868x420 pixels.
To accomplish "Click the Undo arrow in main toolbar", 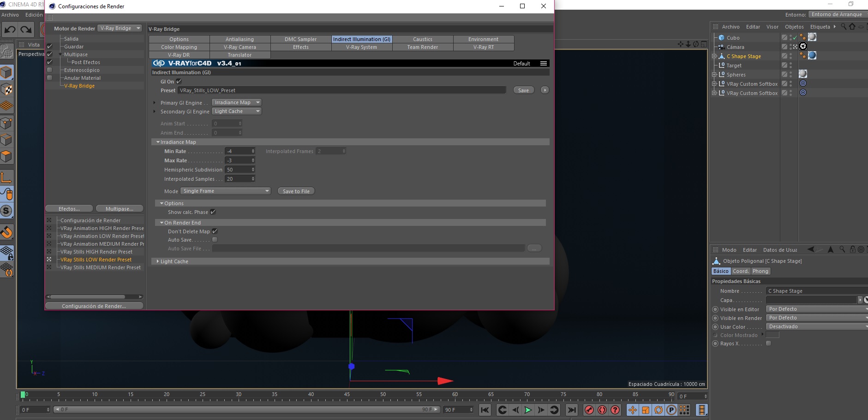I will tap(10, 30).
